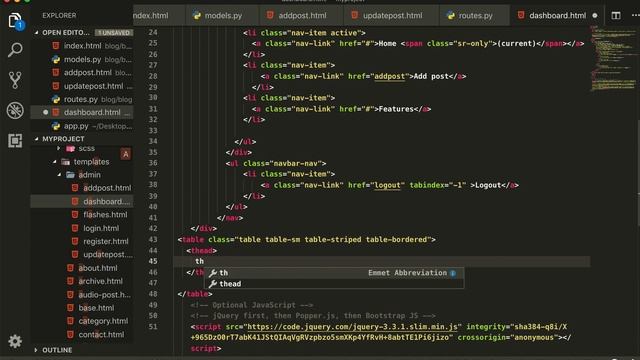Open about.html in the file tree
The image size is (640, 360).
[x=98, y=268]
